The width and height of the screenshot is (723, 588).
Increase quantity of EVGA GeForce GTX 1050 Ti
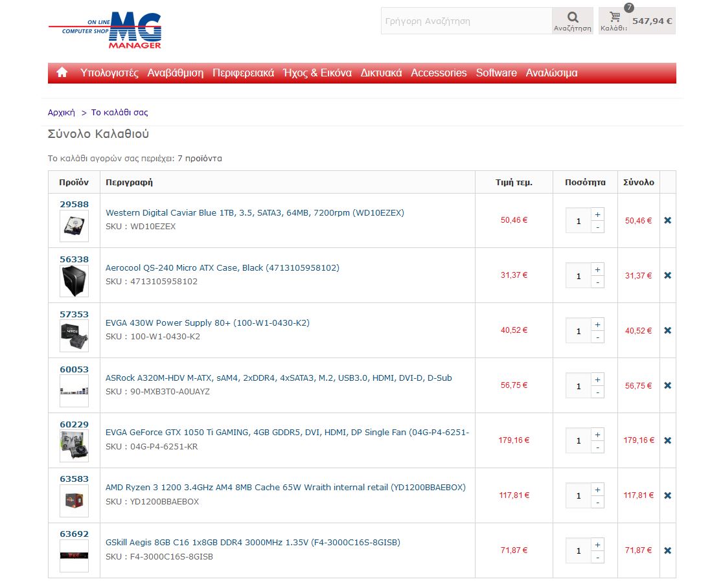tap(597, 435)
